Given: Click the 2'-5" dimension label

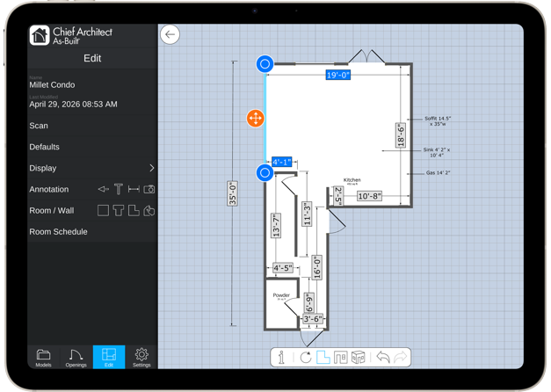Looking at the screenshot, I should pos(338,195).
